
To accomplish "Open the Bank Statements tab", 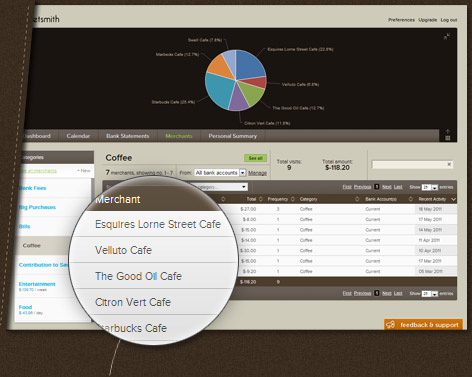I will tap(127, 136).
